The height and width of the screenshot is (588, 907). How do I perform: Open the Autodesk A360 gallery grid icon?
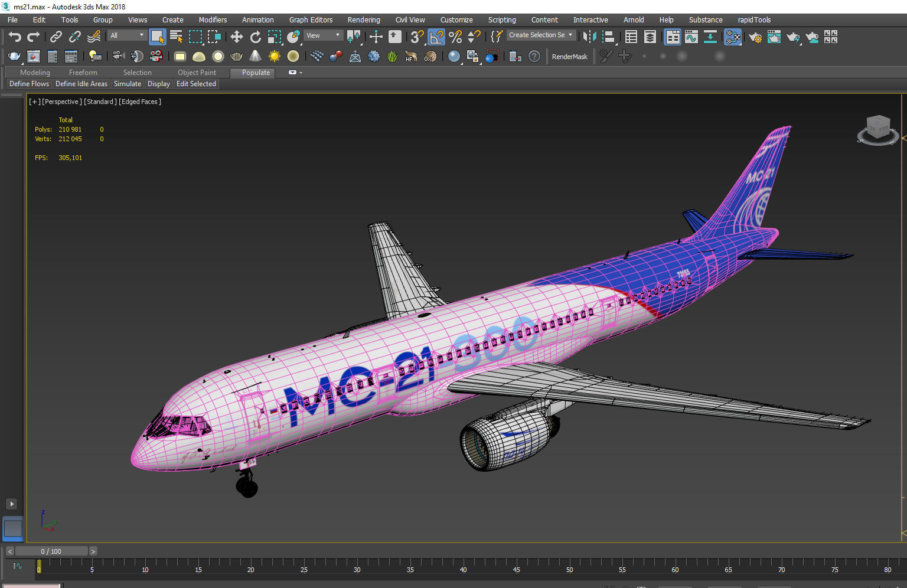pyautogui.click(x=831, y=37)
